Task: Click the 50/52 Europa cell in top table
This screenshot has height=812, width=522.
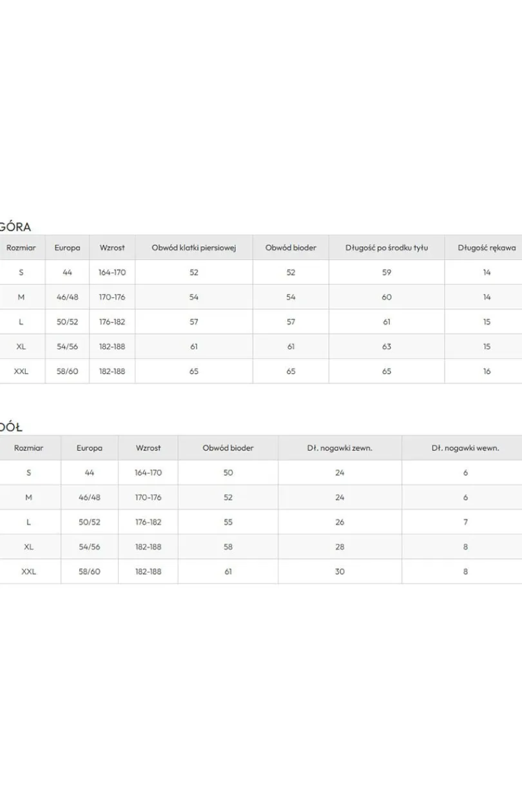Action: click(x=68, y=322)
